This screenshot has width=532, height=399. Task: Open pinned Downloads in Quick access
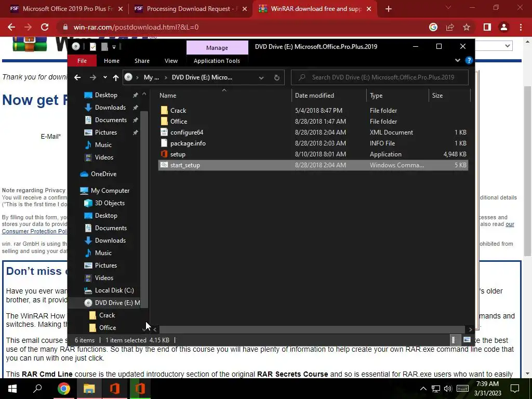[x=110, y=108]
